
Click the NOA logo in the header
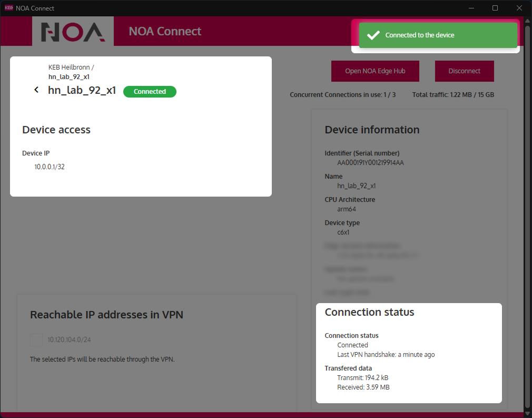point(73,32)
